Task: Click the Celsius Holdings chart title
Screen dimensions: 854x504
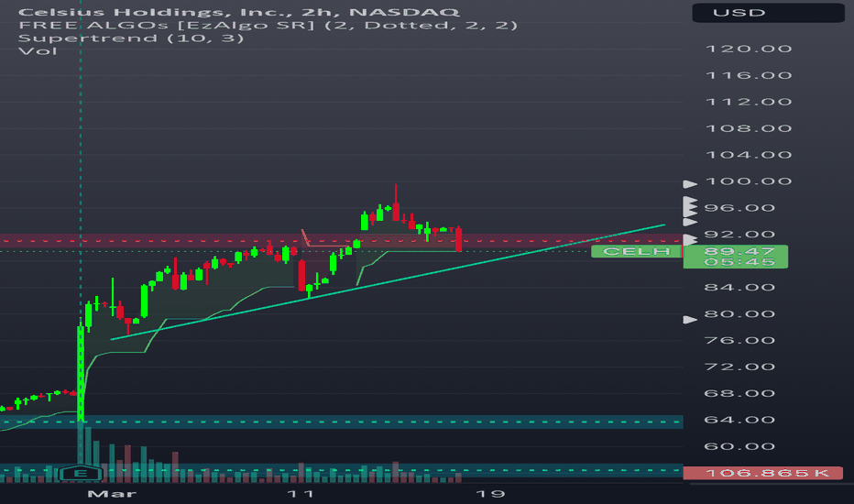Action: (238, 12)
